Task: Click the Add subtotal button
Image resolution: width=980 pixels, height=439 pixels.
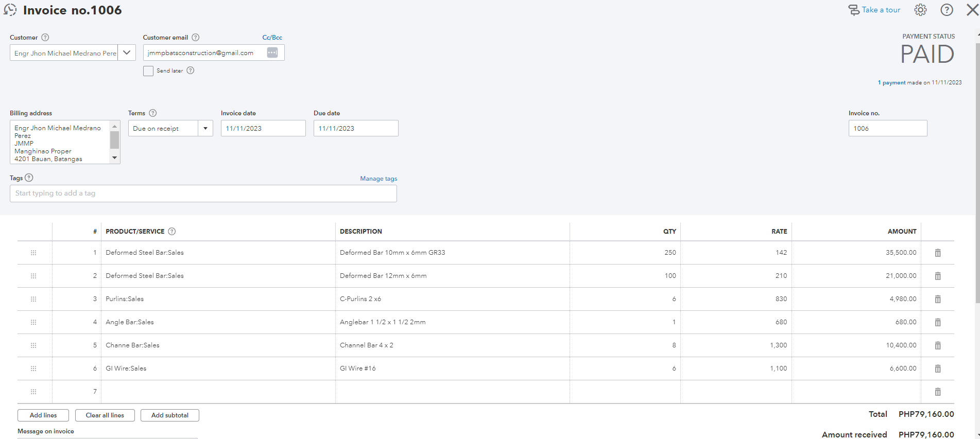Action: point(169,415)
